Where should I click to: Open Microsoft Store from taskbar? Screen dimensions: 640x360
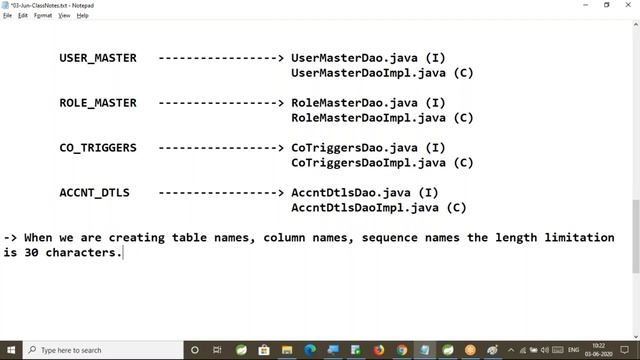click(x=264, y=350)
